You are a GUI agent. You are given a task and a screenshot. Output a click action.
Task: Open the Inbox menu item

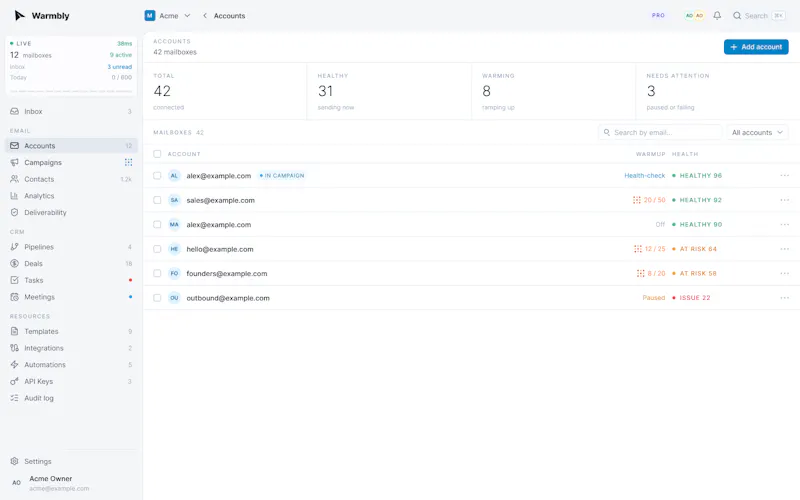coord(71,111)
